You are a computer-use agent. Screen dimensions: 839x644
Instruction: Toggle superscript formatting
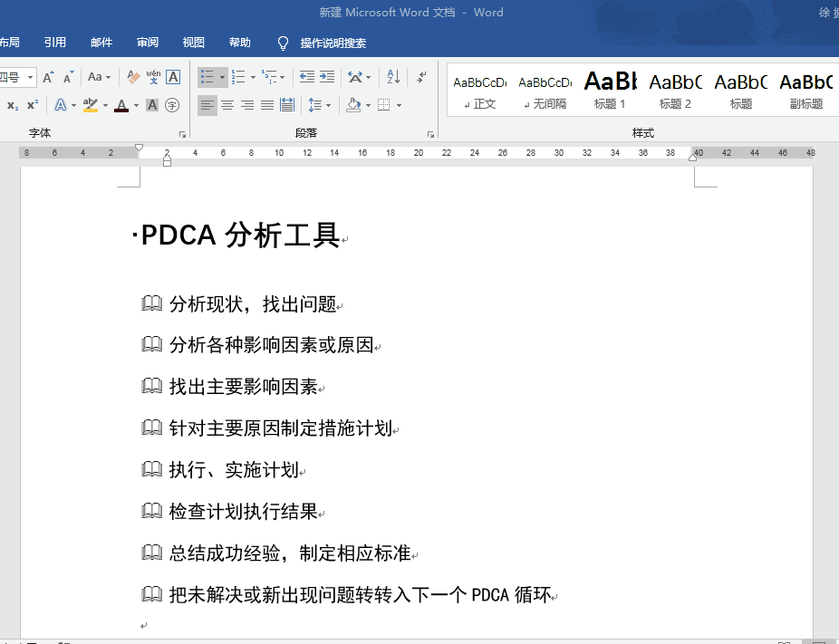click(x=33, y=105)
